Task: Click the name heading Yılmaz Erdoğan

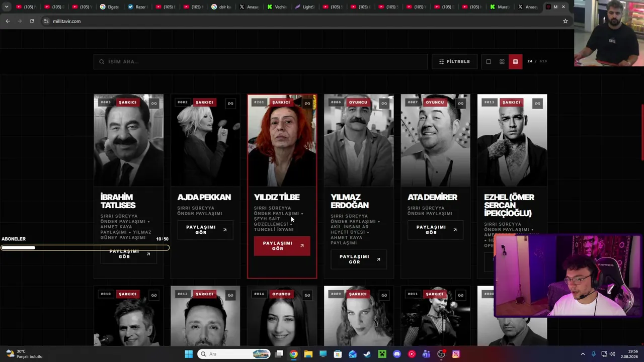Action: pos(350,201)
